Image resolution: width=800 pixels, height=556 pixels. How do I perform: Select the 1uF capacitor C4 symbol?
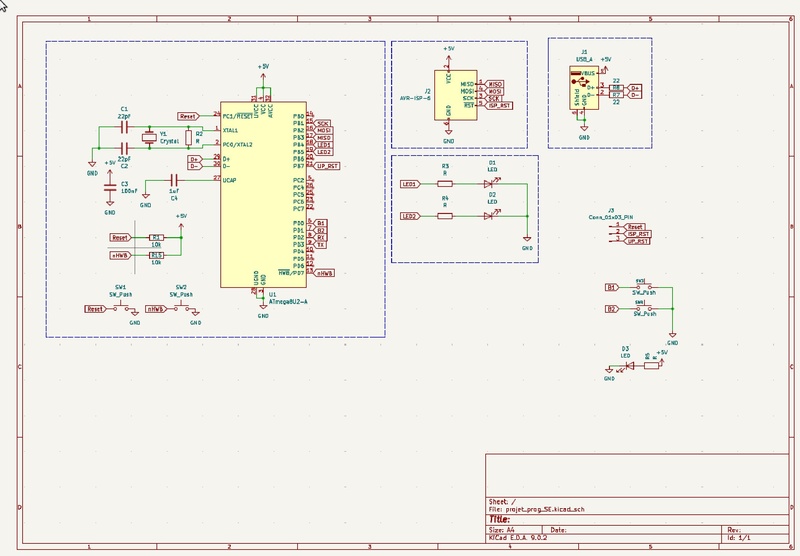click(x=174, y=180)
